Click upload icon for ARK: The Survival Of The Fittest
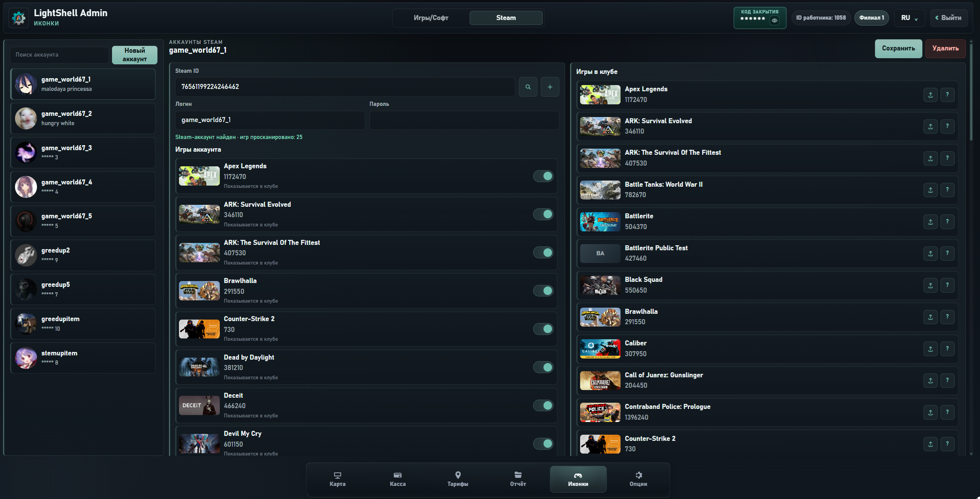Viewport: 980px width, 499px height. click(x=930, y=158)
